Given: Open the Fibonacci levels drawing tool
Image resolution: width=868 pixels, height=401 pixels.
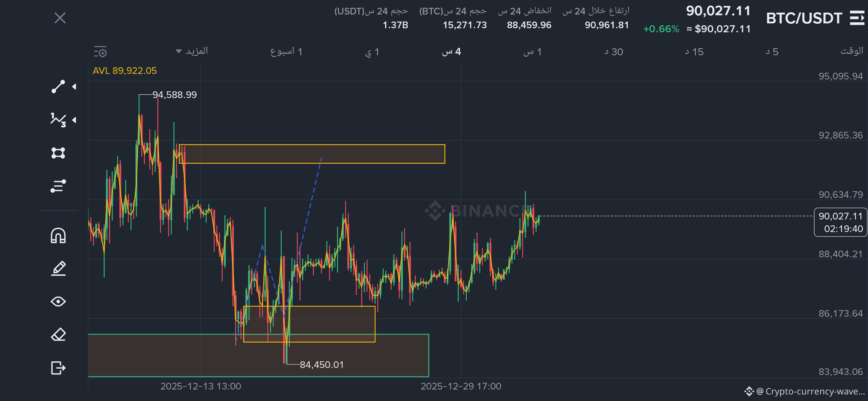Looking at the screenshot, I should 58,186.
